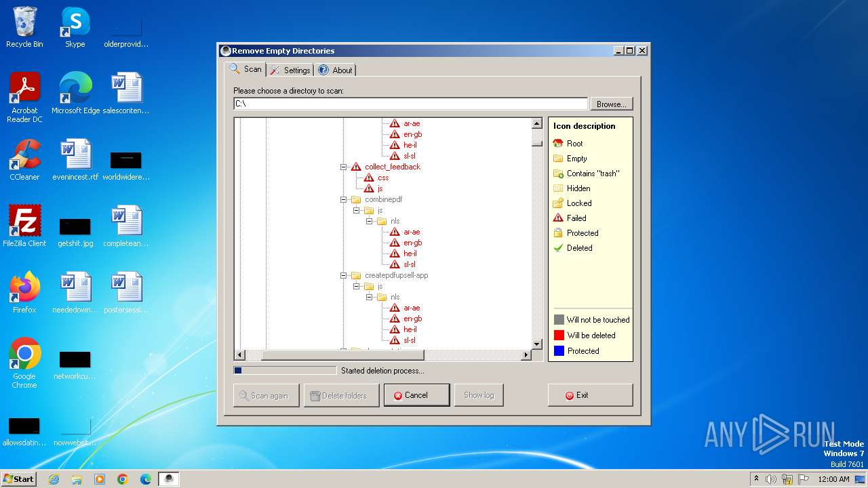Click Remove Empty Directories taskbar button
This screenshot has width=868, height=488.
click(x=169, y=479)
